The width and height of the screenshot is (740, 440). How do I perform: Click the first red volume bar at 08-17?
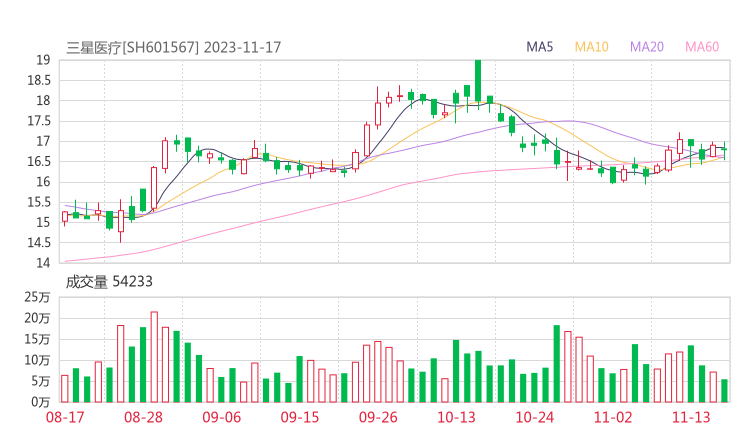(x=65, y=389)
